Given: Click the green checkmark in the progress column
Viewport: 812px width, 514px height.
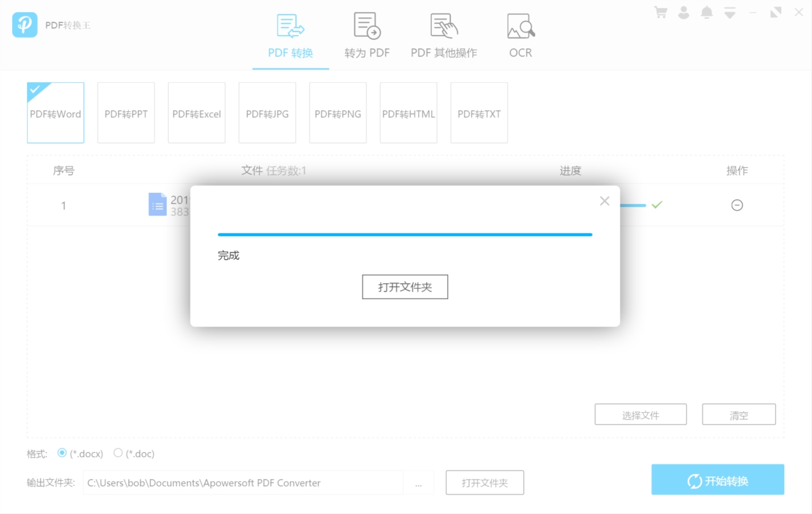Looking at the screenshot, I should pos(657,204).
